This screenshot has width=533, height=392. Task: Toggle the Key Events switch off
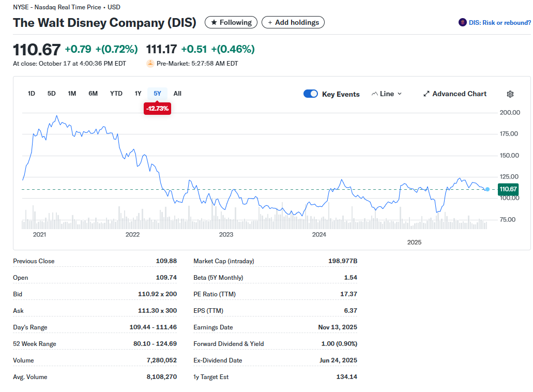pos(310,94)
